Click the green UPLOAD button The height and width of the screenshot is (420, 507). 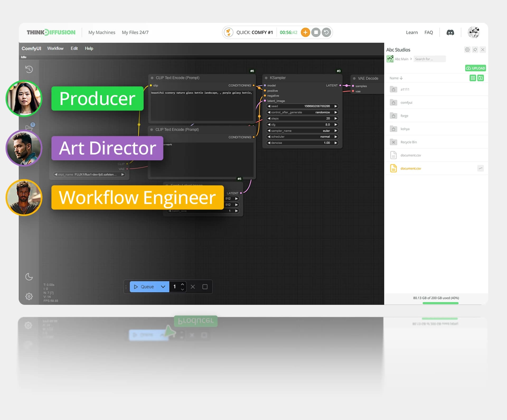[x=476, y=68]
